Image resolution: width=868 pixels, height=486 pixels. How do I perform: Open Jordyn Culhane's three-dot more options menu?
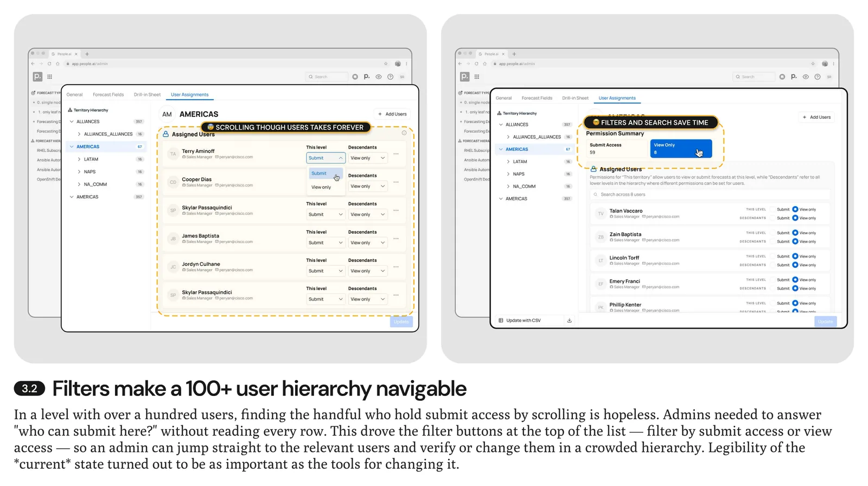[396, 267]
